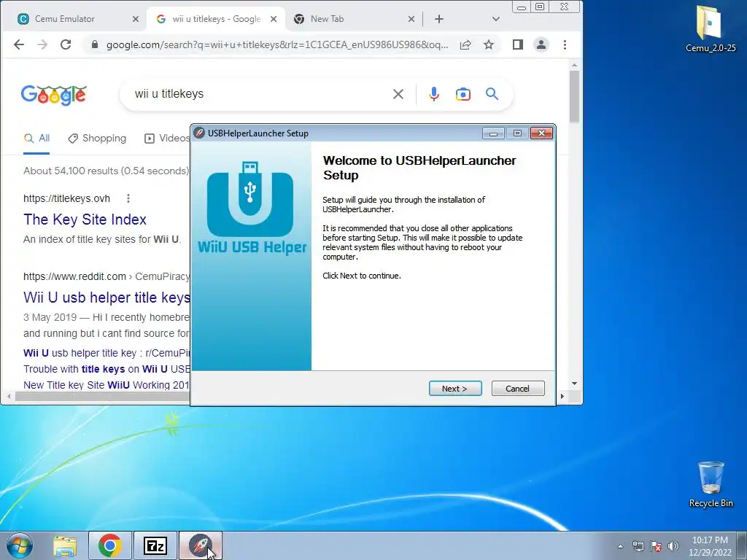Open options dots beside titlekeys.ovh

click(x=128, y=198)
